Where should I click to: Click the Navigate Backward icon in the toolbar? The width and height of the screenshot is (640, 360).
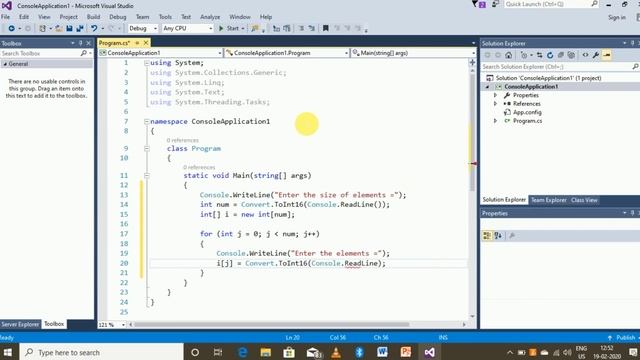click(11, 28)
